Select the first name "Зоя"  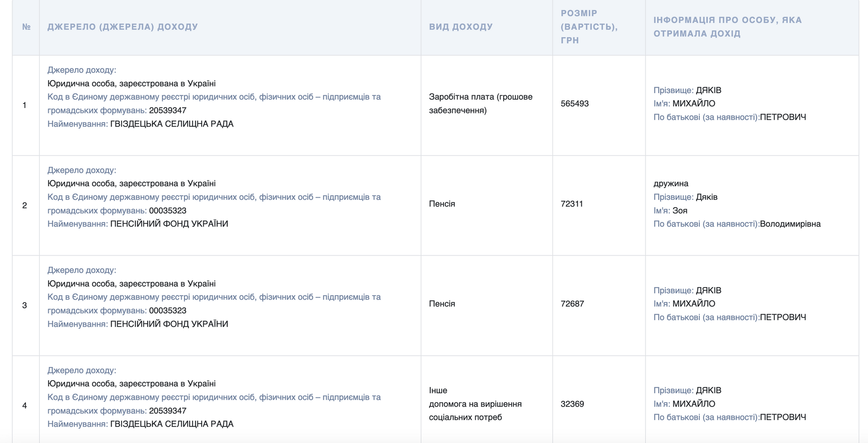coord(679,211)
